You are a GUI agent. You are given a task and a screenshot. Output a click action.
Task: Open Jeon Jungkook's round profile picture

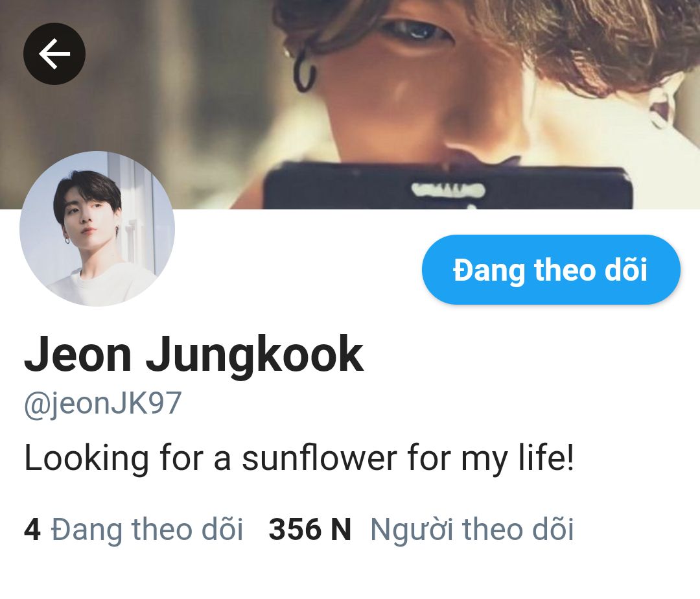point(97,229)
